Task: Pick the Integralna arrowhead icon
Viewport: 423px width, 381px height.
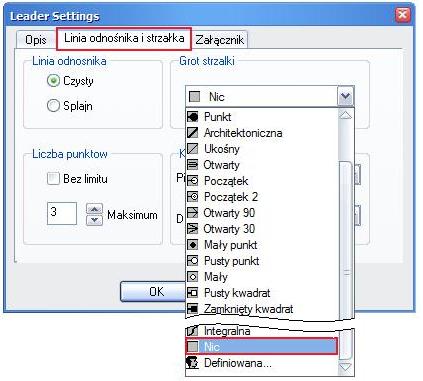Action: tap(193, 331)
